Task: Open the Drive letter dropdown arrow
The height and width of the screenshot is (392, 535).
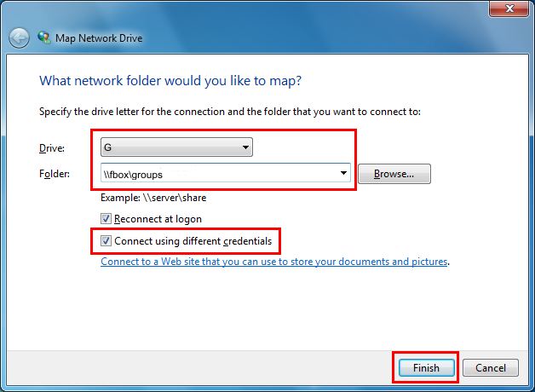Action: (x=245, y=148)
